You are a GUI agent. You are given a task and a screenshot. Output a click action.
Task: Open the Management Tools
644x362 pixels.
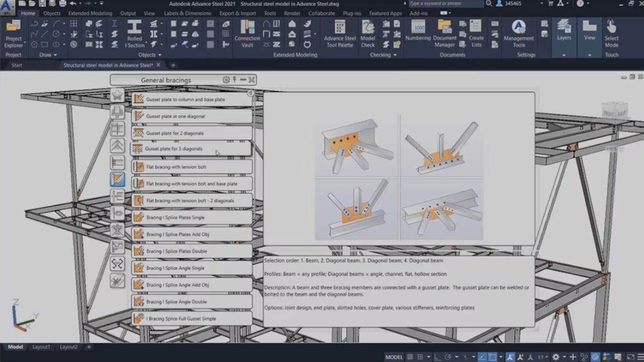point(519,34)
